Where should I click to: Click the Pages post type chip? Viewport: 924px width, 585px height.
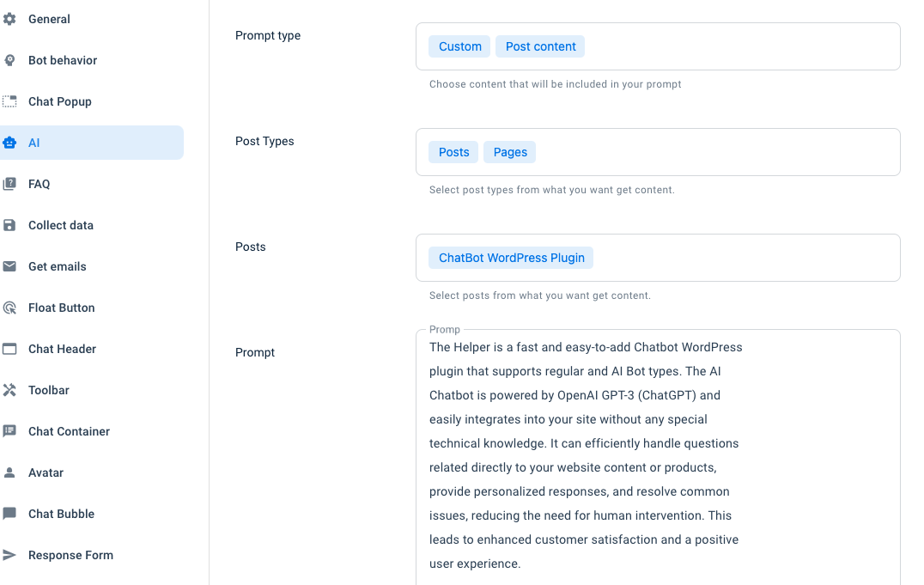point(510,152)
